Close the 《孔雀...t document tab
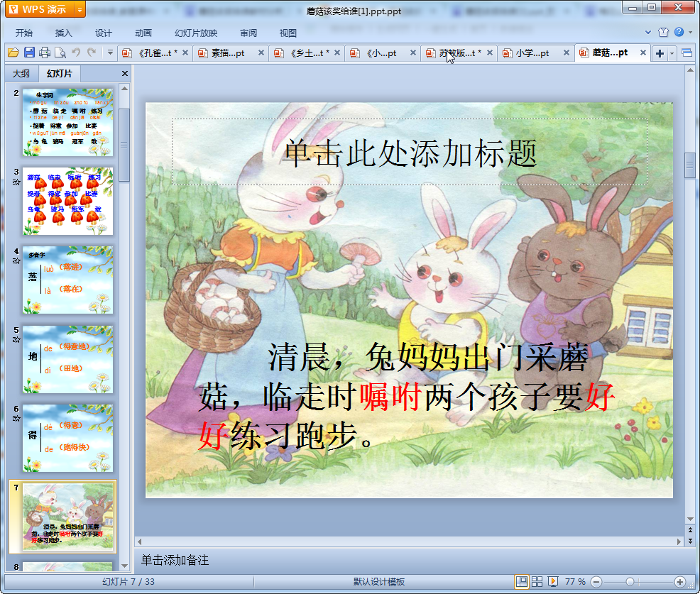This screenshot has height=594, width=700. [185, 53]
